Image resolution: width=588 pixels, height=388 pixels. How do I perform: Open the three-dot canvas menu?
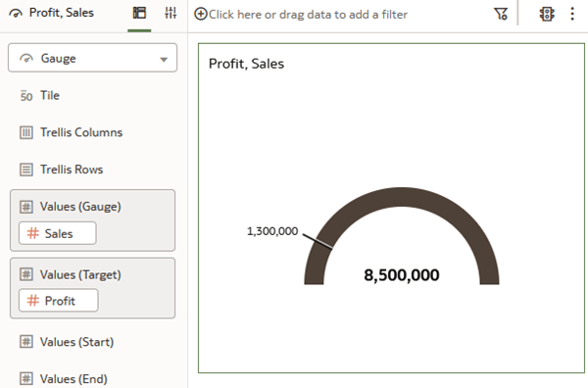[572, 14]
